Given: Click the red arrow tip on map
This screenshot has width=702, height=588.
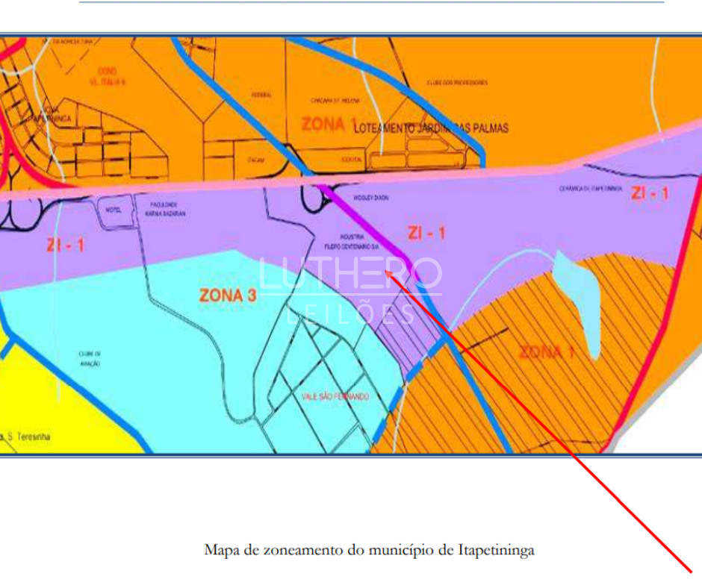Looking at the screenshot, I should (389, 274).
